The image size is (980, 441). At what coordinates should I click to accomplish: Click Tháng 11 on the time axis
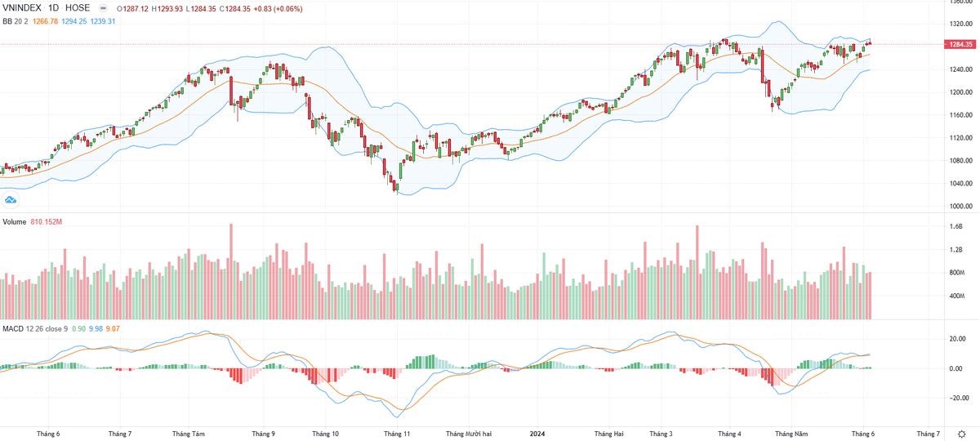click(397, 434)
